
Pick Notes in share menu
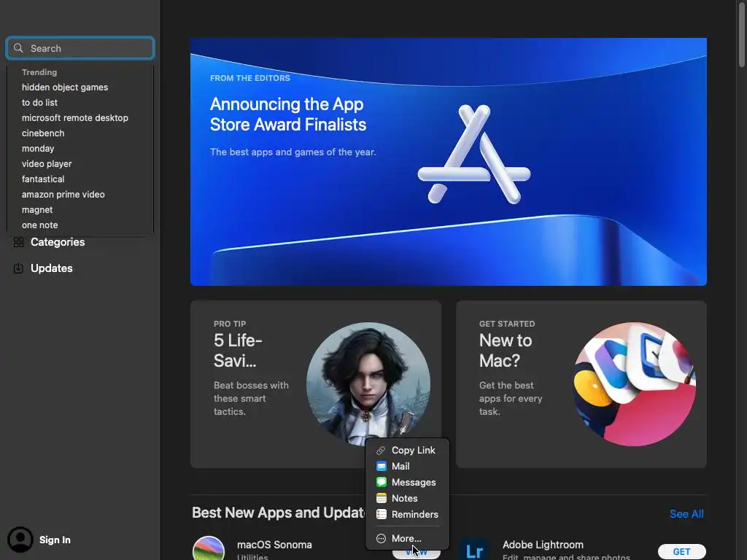(407, 498)
